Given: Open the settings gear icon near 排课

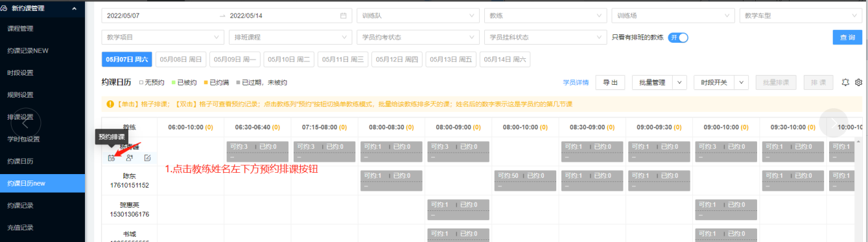Looking at the screenshot, I should click(859, 83).
